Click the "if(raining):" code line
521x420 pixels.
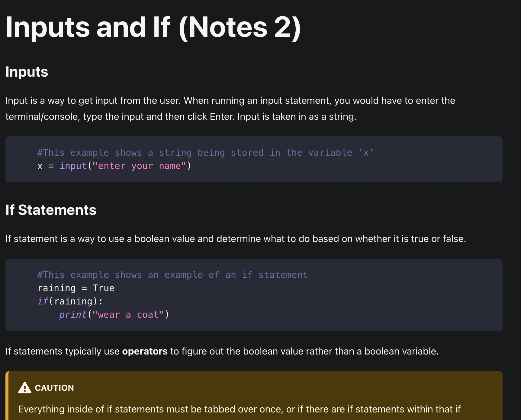tap(70, 301)
